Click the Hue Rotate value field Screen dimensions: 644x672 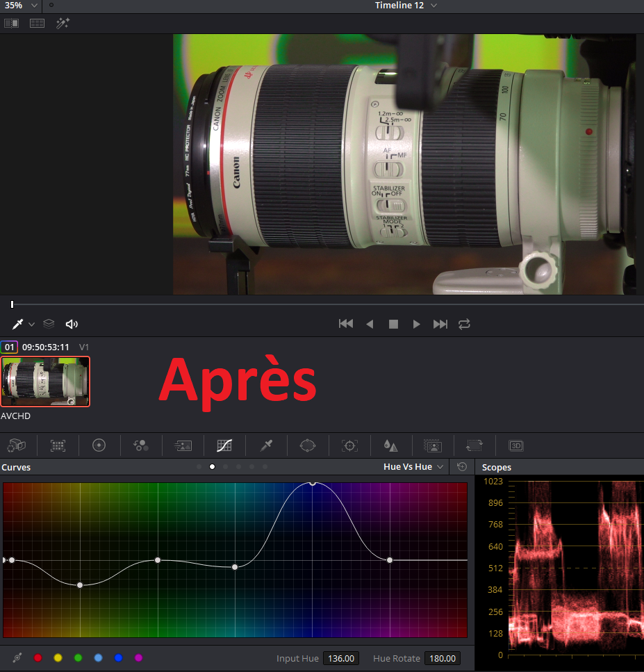click(441, 658)
